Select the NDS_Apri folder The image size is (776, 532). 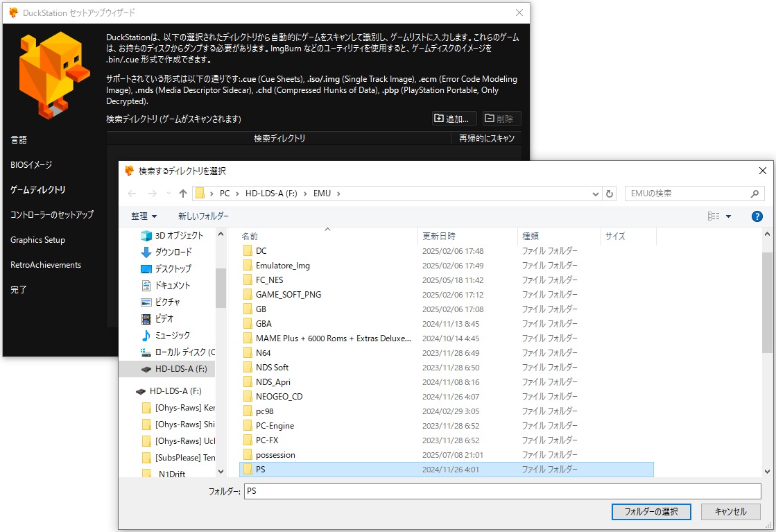[447, 382]
